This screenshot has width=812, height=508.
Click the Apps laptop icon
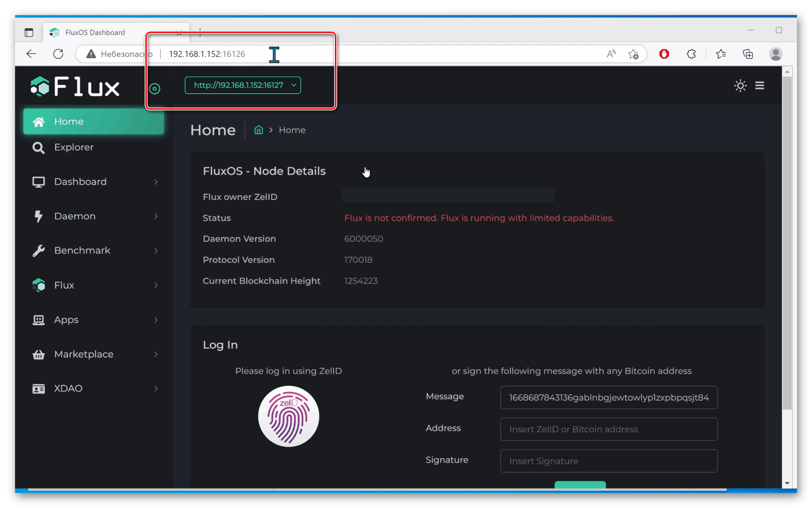point(39,320)
